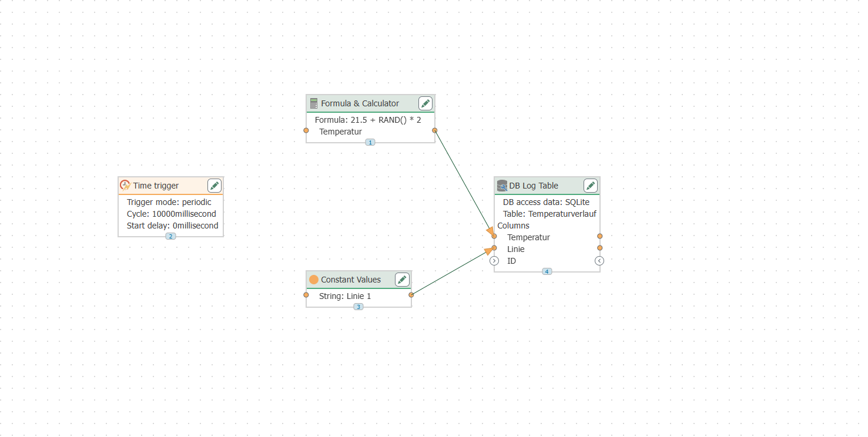Select the DB Log Table title
868x437 pixels.
(x=534, y=186)
